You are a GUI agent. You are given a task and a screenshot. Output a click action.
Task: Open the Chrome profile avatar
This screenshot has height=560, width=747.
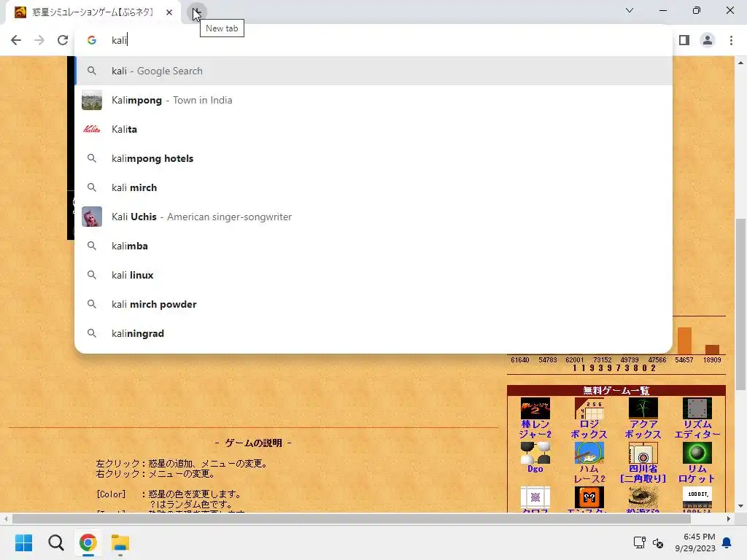(708, 40)
